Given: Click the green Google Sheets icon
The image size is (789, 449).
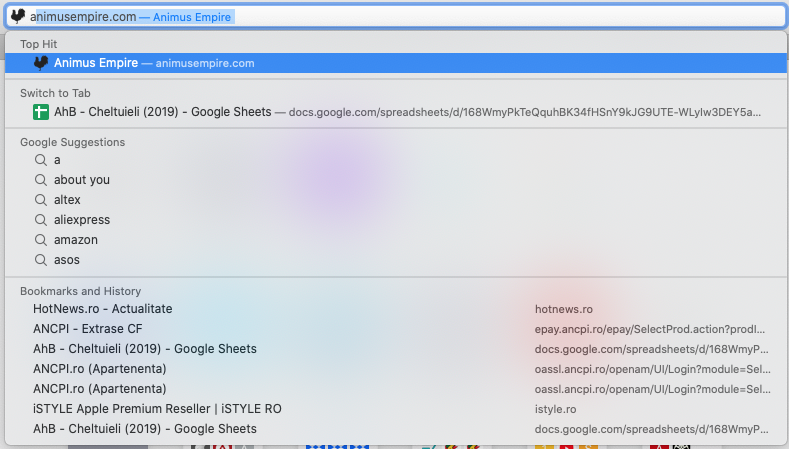Looking at the screenshot, I should [x=41, y=112].
